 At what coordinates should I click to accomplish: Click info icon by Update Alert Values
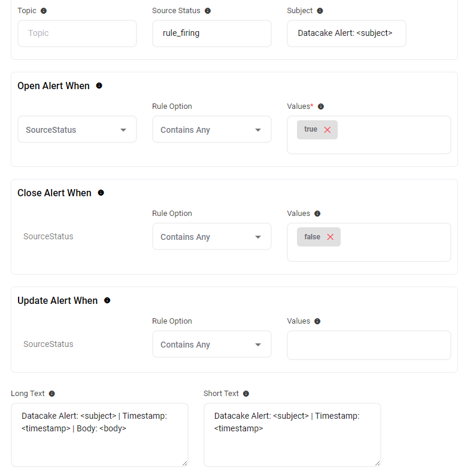317,321
